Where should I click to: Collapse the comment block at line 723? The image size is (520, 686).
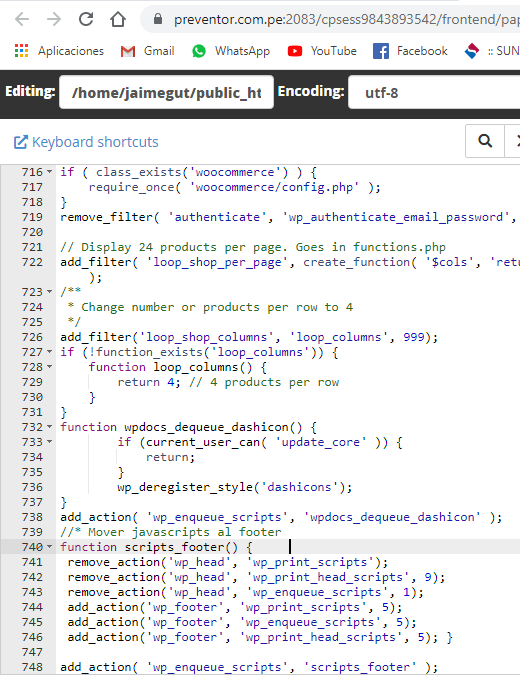[49, 292]
